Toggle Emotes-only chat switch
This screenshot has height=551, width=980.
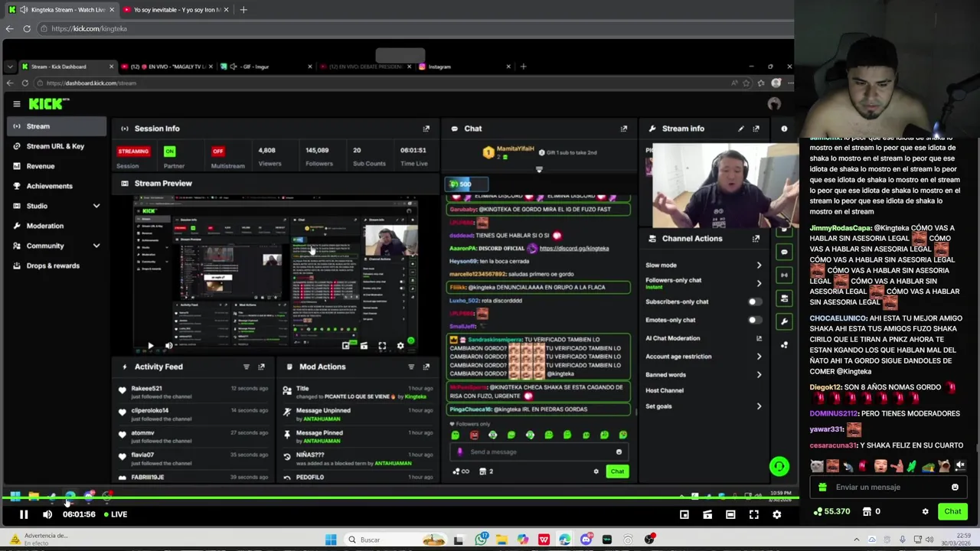point(754,320)
